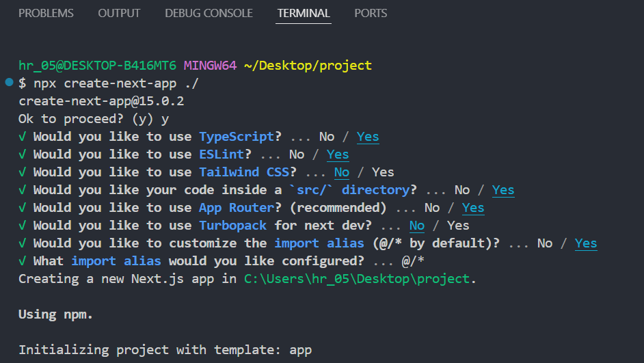Click the underlined Yes on TypeScript line
Screen dimensions: 644x363
[x=368, y=137]
